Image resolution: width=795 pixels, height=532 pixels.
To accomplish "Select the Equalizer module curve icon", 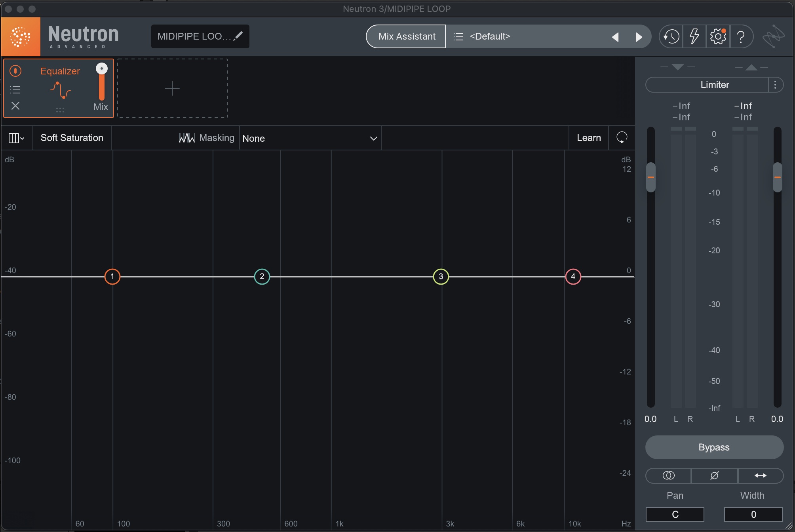I will pyautogui.click(x=60, y=90).
